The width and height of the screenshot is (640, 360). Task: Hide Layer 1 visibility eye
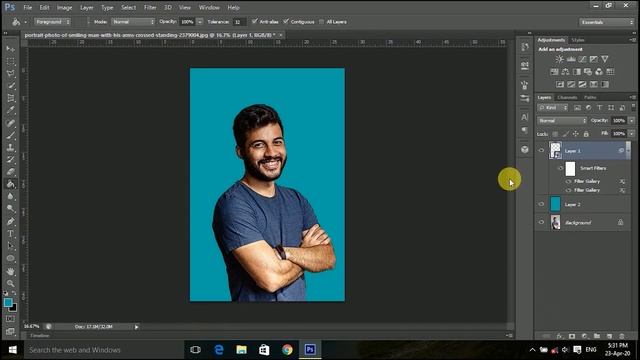coord(541,151)
